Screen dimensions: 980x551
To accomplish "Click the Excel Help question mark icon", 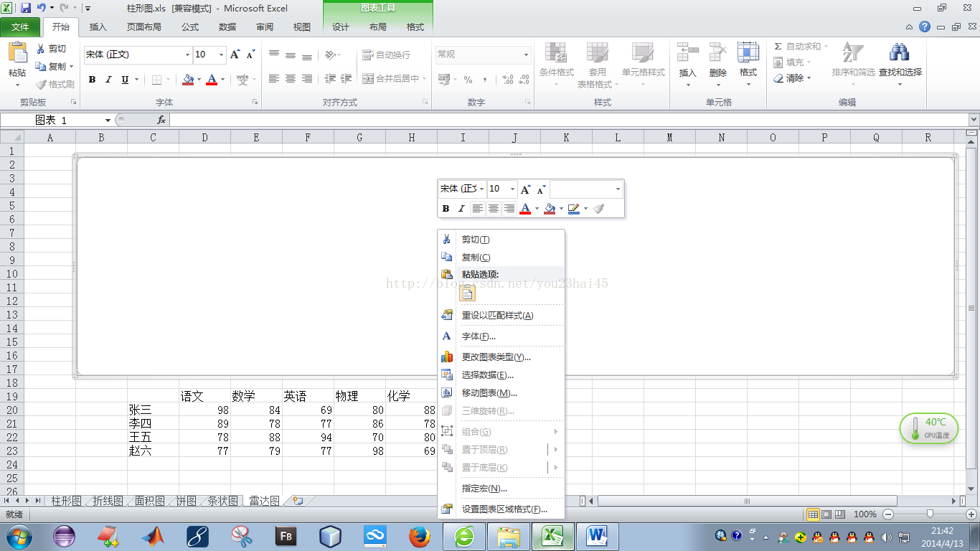I will point(925,27).
